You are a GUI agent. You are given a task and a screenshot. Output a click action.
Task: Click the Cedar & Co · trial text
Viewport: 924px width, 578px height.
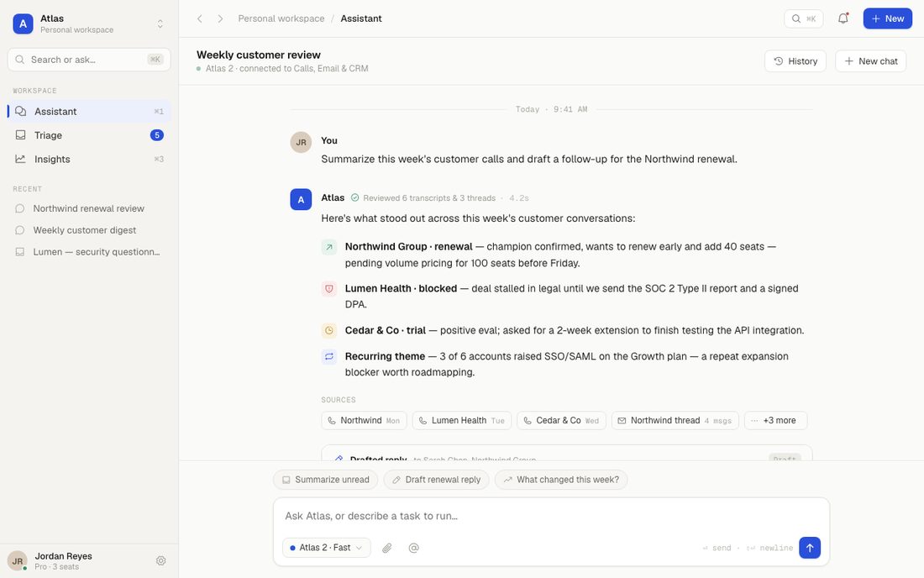[386, 330]
